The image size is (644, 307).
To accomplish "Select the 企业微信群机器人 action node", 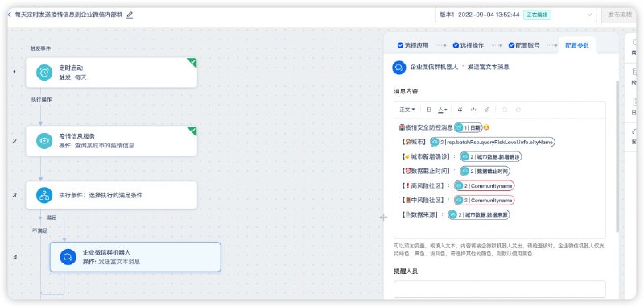I will coord(135,257).
